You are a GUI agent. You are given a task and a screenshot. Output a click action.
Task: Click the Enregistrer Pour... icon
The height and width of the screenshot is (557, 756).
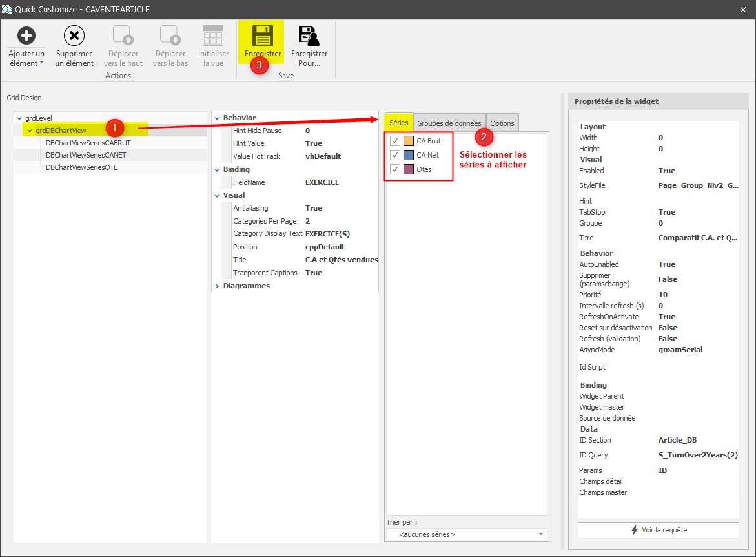[x=309, y=36]
